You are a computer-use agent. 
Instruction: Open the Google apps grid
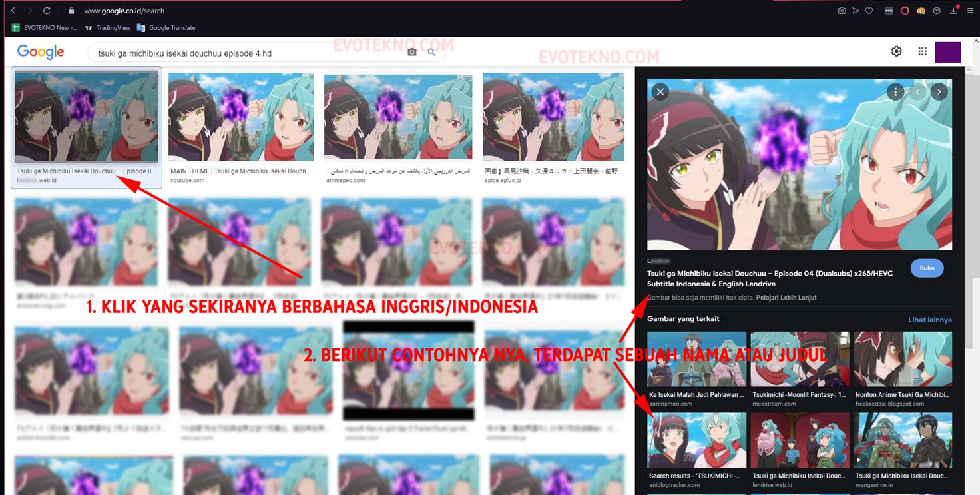tap(922, 51)
